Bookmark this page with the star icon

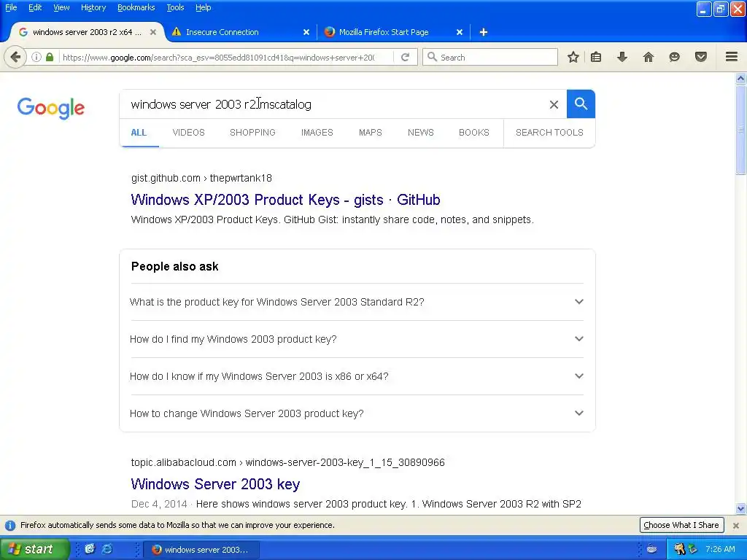click(573, 57)
